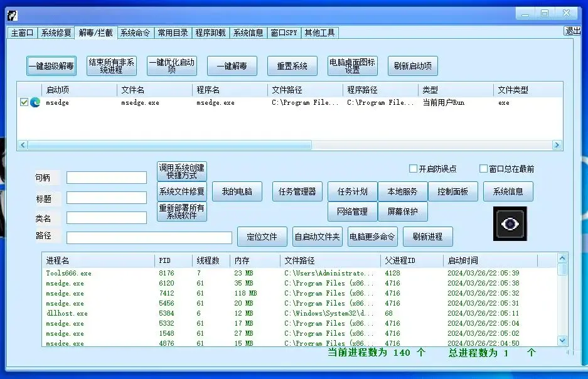Viewport: 588px width, 379px height.
Task: Open 任务管理器 from the shortcuts panel
Action: tap(296, 191)
